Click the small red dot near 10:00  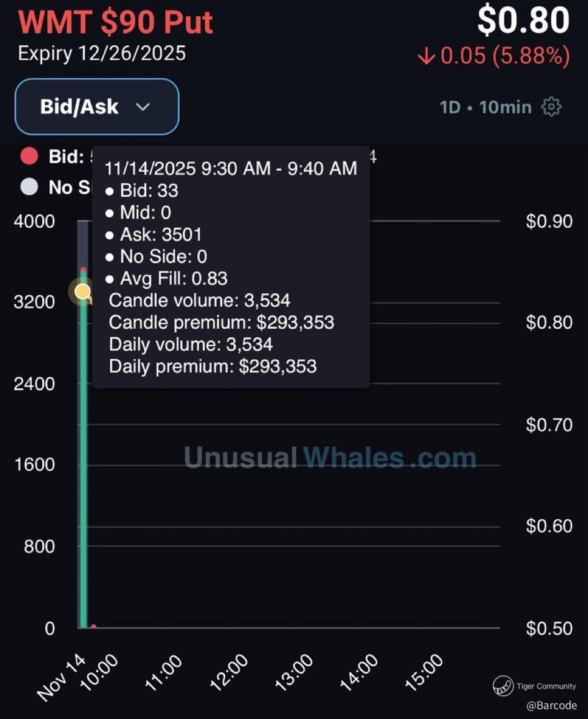[x=93, y=627]
